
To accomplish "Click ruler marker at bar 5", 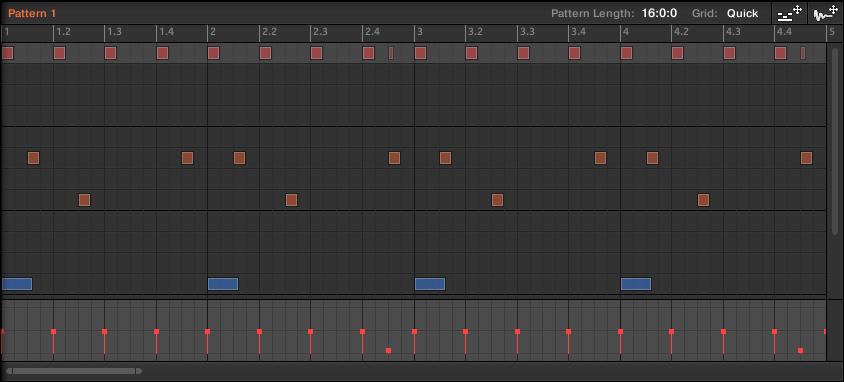I will pyautogui.click(x=832, y=32).
